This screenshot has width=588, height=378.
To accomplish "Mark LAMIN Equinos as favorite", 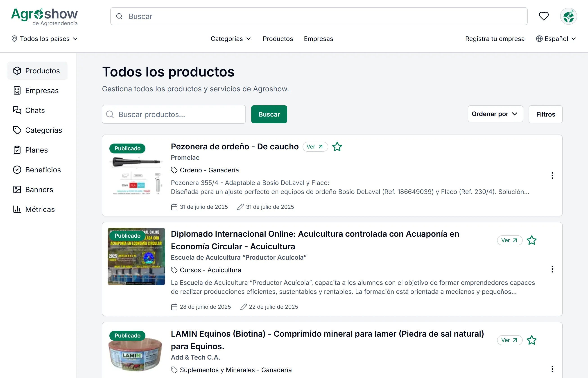I will [x=532, y=340].
